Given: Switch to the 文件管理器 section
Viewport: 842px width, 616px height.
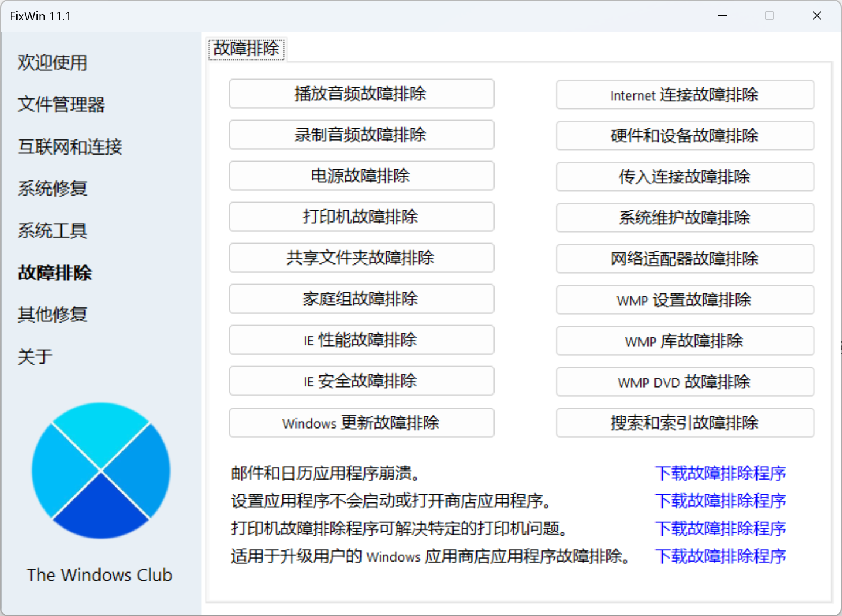Looking at the screenshot, I should tap(61, 105).
